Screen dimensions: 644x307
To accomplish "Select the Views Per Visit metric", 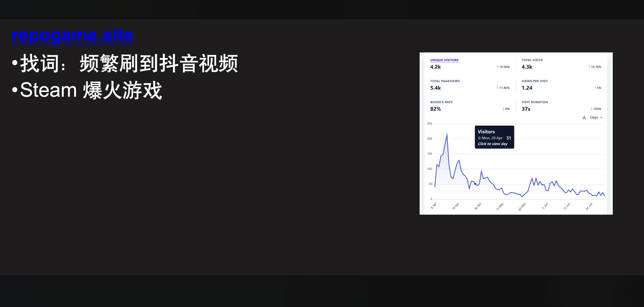I will pos(535,81).
